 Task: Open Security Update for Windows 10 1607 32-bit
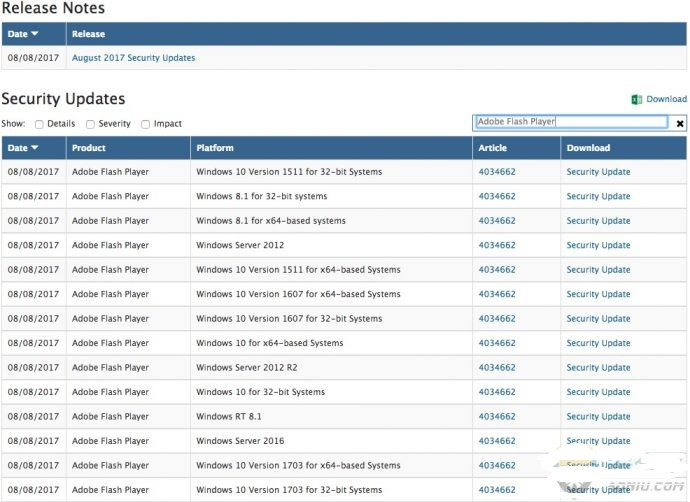pos(598,319)
